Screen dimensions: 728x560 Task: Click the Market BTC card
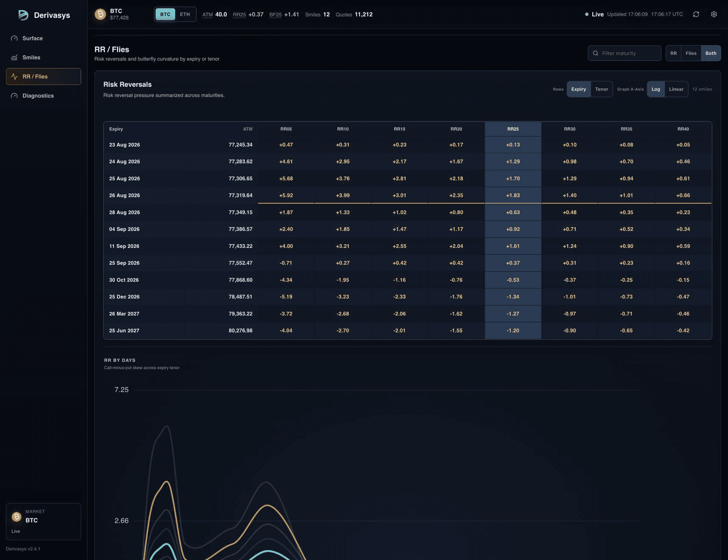(43, 522)
